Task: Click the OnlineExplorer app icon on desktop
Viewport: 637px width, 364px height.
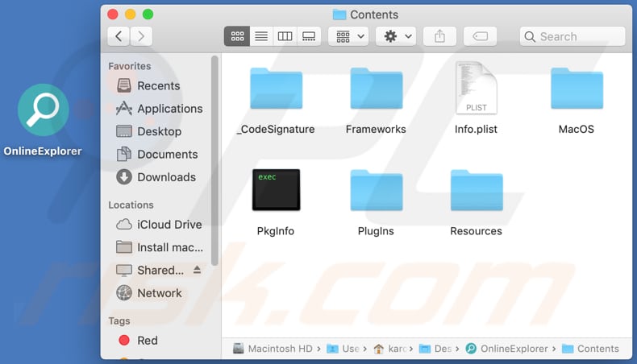Action: (x=43, y=110)
